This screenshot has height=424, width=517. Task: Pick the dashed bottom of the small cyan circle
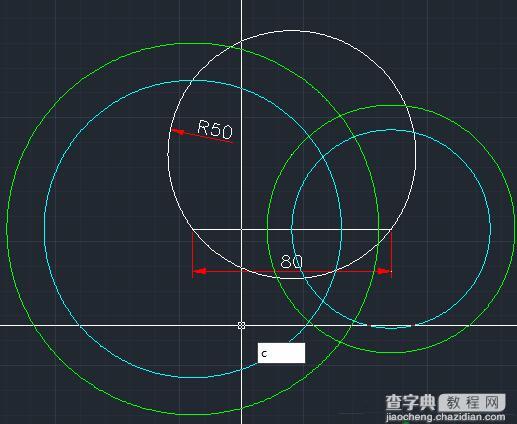pyautogui.click(x=392, y=327)
